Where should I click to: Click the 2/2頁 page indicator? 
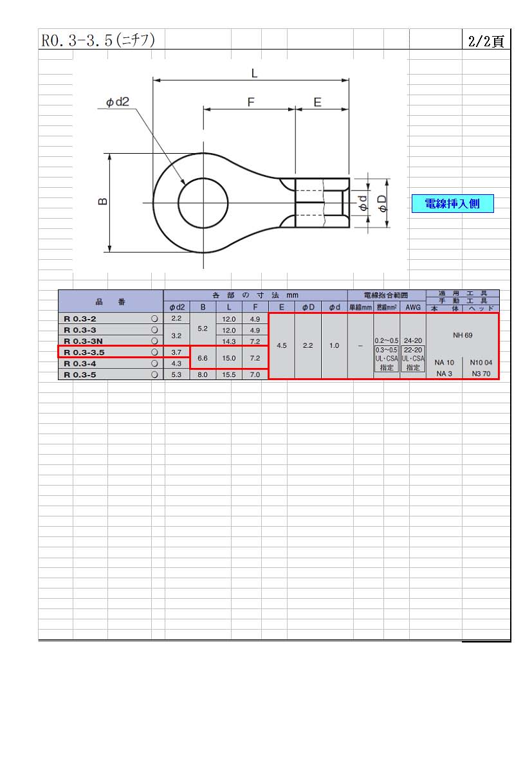point(486,41)
